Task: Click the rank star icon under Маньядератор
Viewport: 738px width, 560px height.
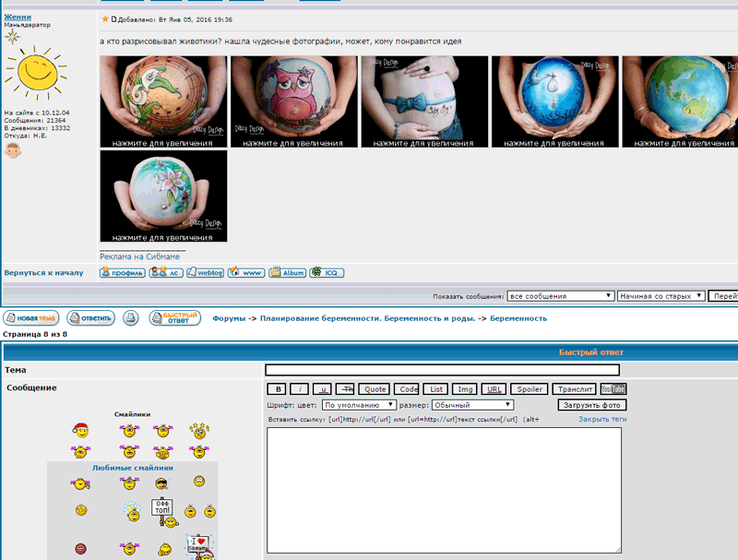Action: 12,37
